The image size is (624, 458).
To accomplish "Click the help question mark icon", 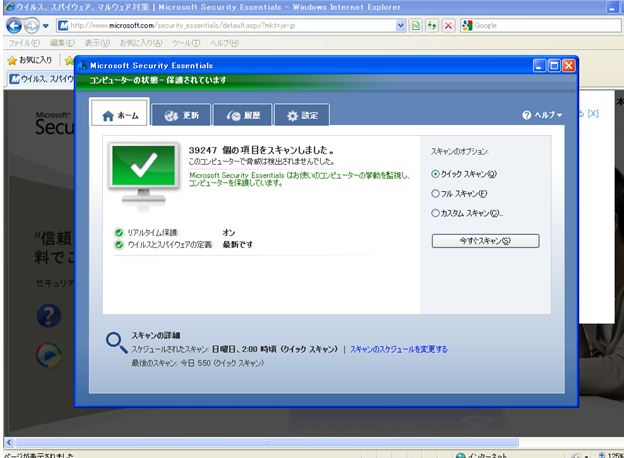I will pyautogui.click(x=526, y=115).
